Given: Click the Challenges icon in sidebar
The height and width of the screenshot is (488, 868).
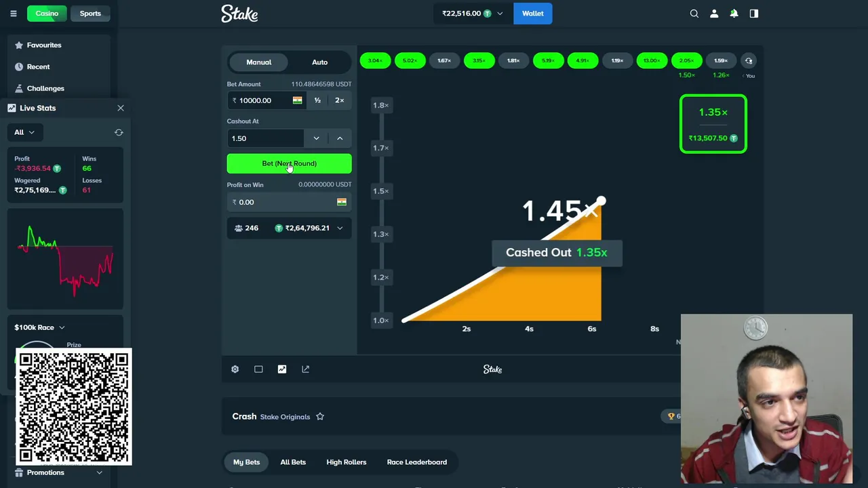Looking at the screenshot, I should (19, 89).
